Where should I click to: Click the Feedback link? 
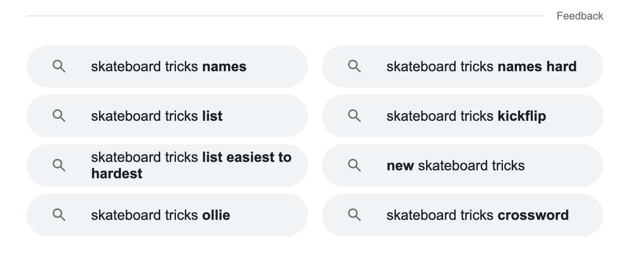(x=580, y=15)
